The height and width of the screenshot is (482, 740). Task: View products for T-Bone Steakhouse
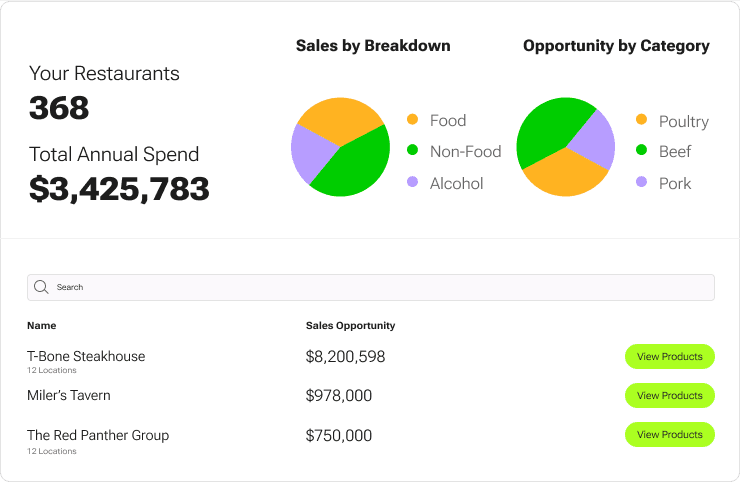tap(669, 357)
